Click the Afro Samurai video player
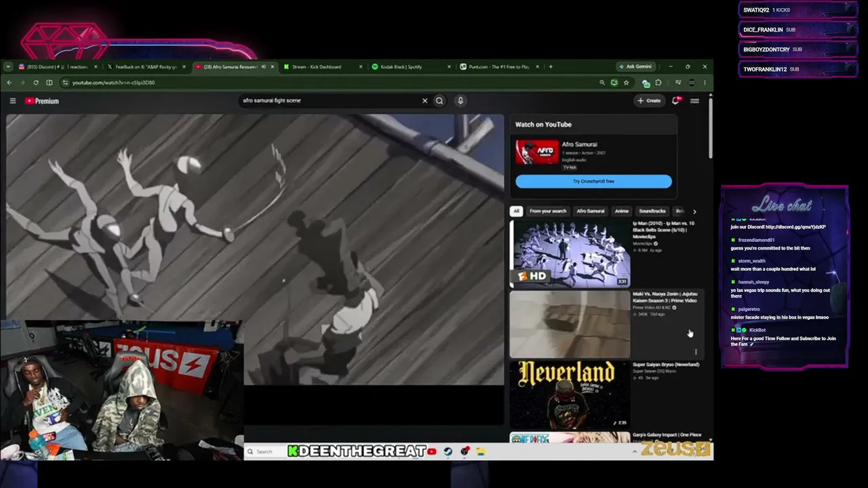Viewport: 868px width, 488px height. 255,249
